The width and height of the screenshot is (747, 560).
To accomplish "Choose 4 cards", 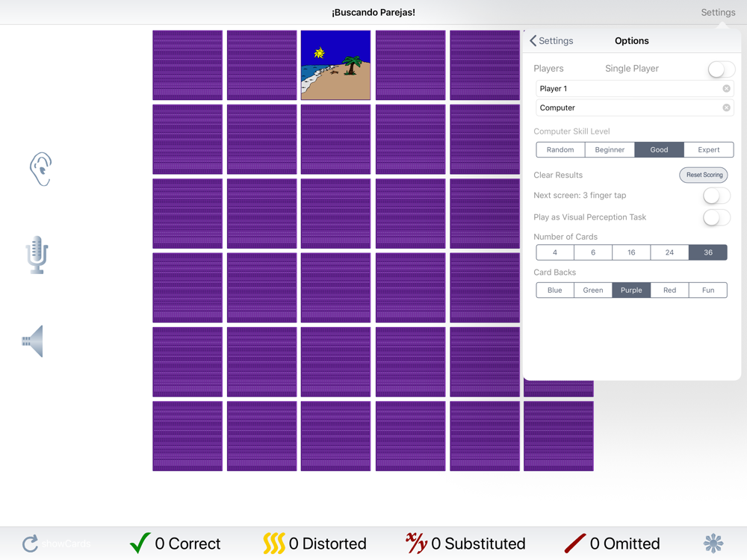I will tap(555, 252).
